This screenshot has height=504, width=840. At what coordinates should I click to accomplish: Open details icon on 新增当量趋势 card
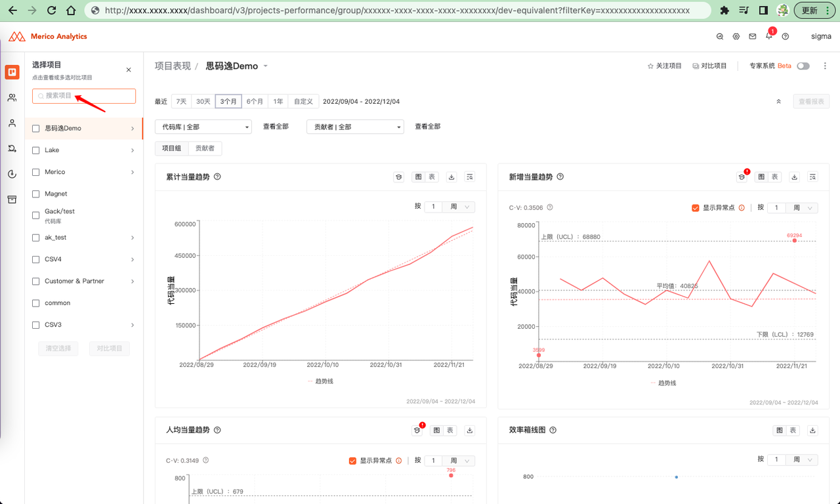point(812,177)
